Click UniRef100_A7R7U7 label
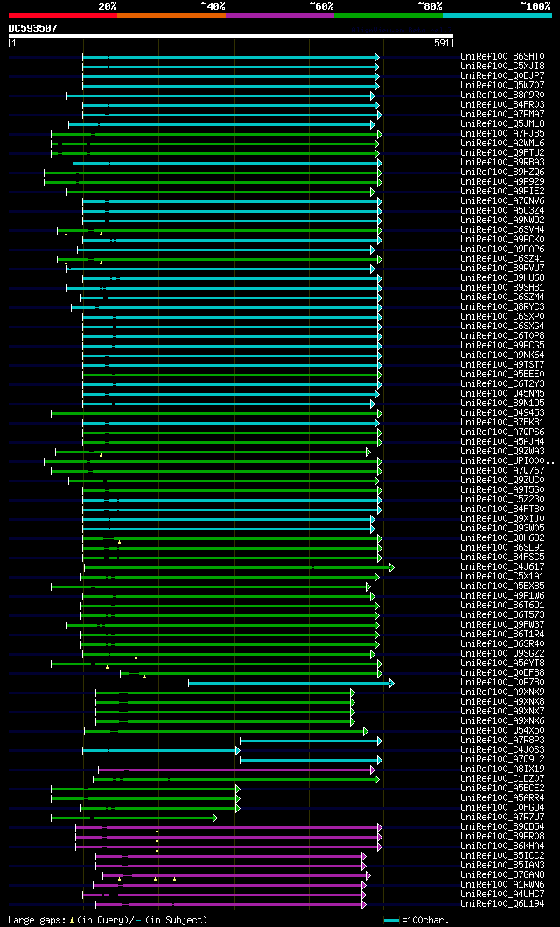The image size is (560, 927). coord(503,818)
